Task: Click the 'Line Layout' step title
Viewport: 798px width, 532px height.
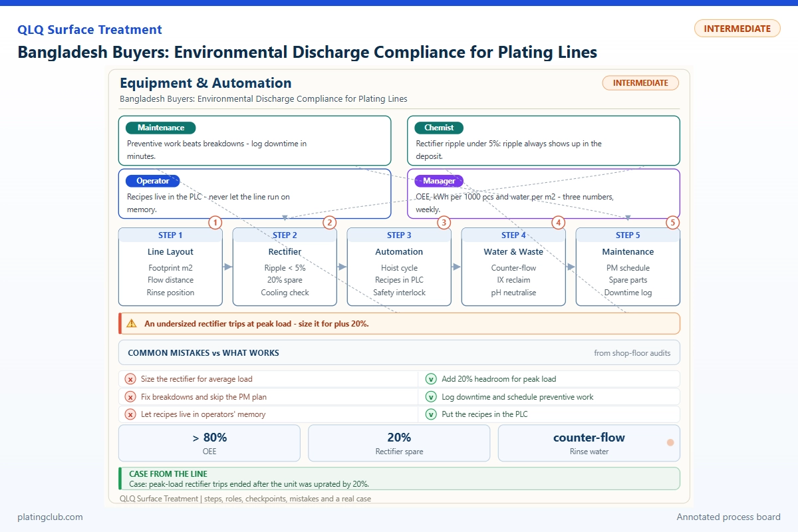Action: point(170,252)
